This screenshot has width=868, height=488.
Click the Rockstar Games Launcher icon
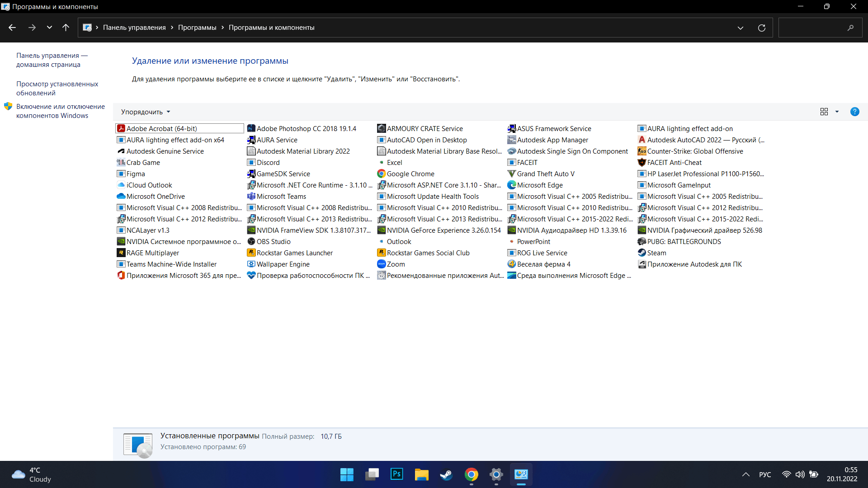click(x=251, y=253)
